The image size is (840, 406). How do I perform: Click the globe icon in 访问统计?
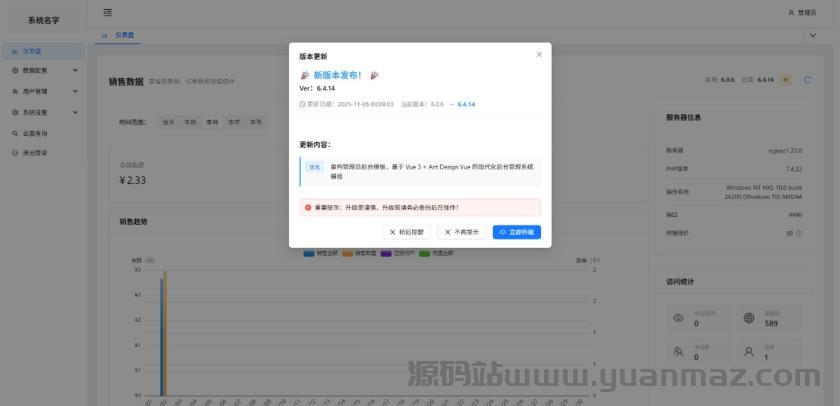click(748, 318)
